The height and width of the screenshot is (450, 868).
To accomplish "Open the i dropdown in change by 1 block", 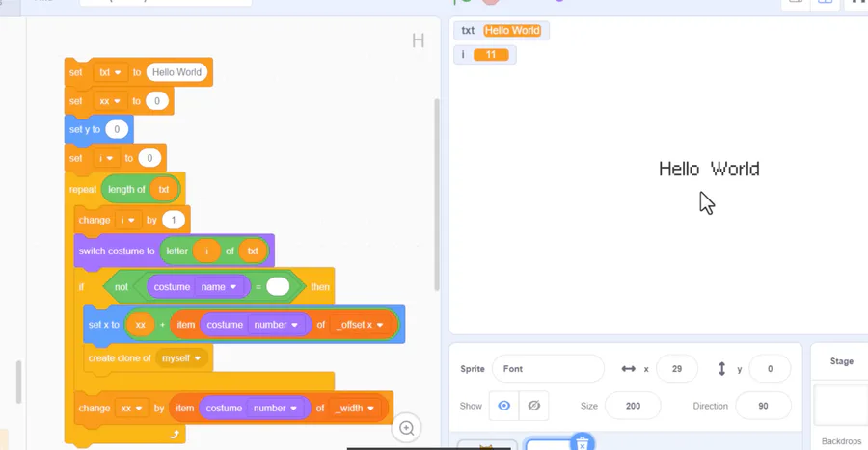I will click(127, 220).
